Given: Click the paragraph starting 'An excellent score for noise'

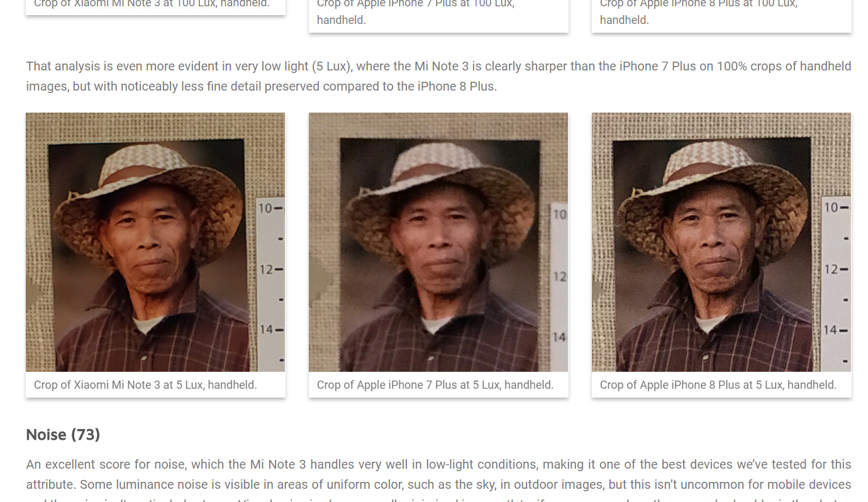Looking at the screenshot, I should 438,481.
